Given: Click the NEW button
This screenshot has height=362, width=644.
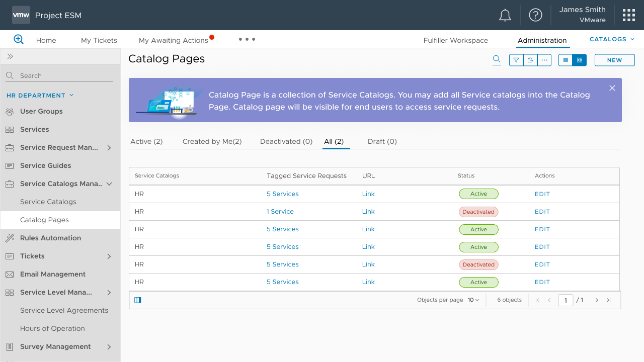Looking at the screenshot, I should [614, 60].
